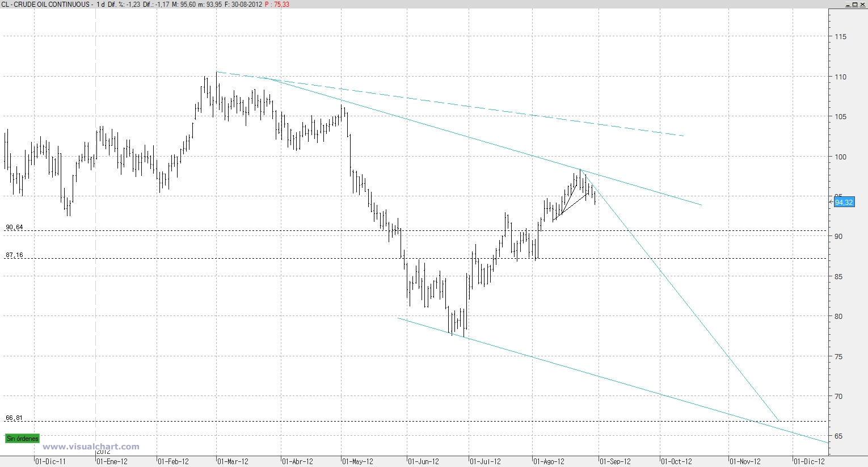The height and width of the screenshot is (467, 868).
Task: Click the 65 price axis label
Action: [838, 436]
